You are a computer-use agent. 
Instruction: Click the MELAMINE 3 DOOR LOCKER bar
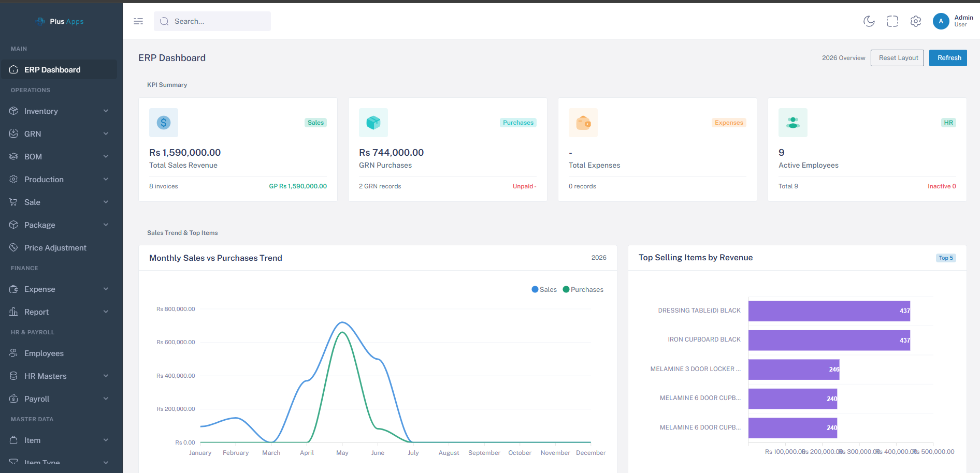[x=794, y=369]
